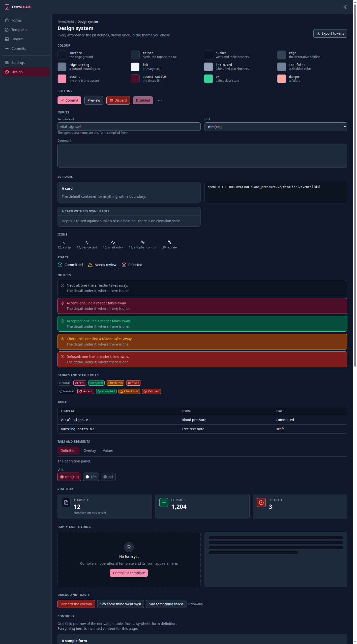This screenshot has height=644, width=357.
Task: Click the Export tokens button
Action: (330, 33)
